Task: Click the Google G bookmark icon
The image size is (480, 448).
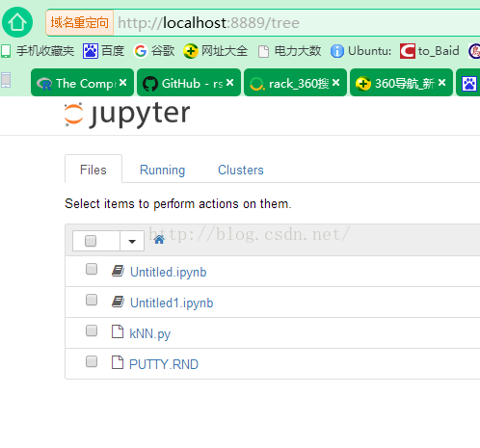Action: [141, 51]
